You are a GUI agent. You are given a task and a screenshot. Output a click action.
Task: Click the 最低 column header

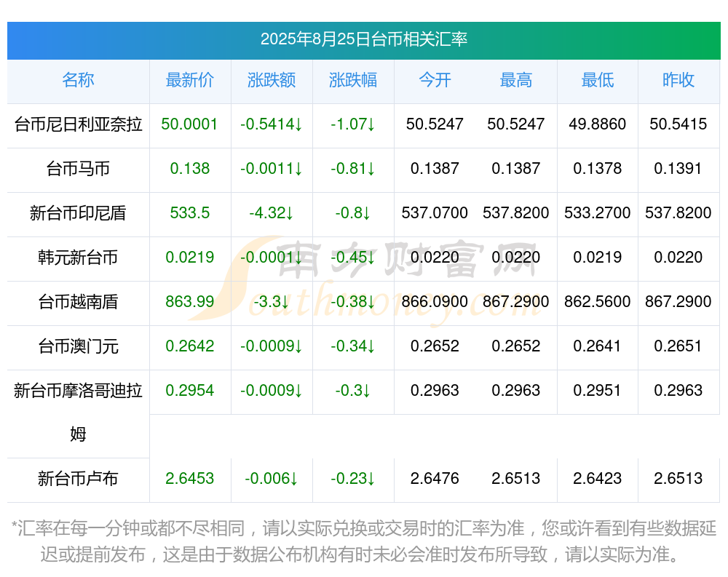coord(598,80)
